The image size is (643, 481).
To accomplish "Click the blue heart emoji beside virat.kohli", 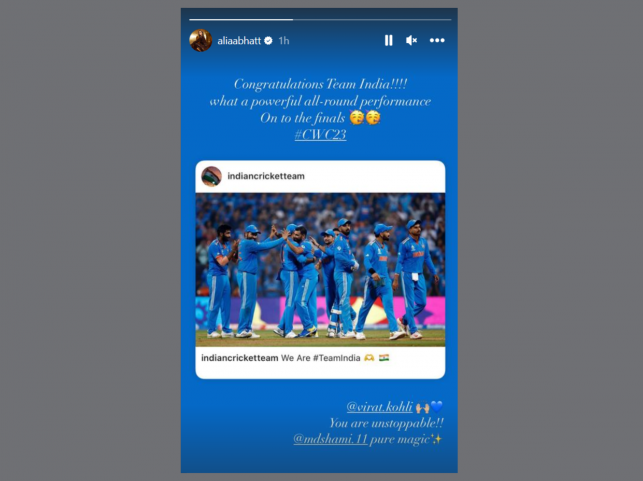I will [x=436, y=407].
